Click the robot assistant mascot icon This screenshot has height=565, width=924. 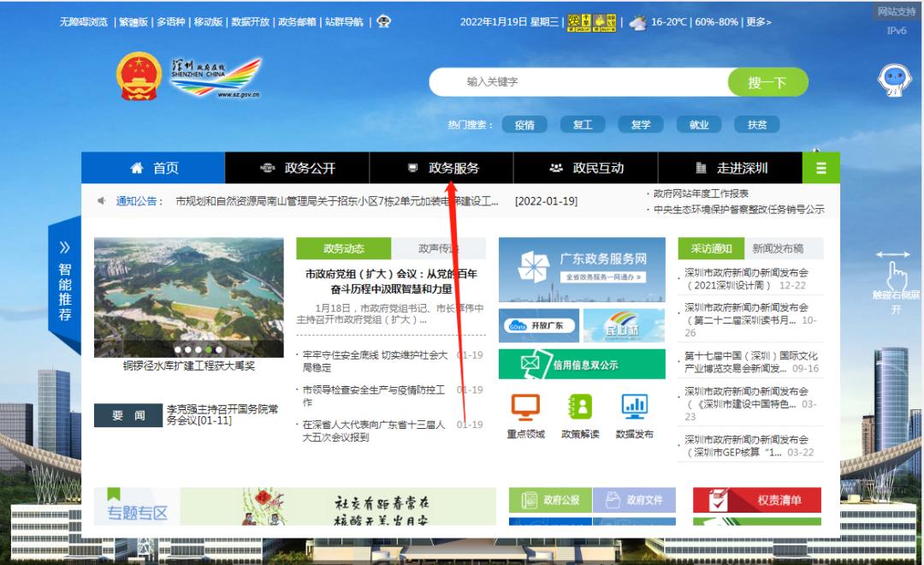pos(894,80)
